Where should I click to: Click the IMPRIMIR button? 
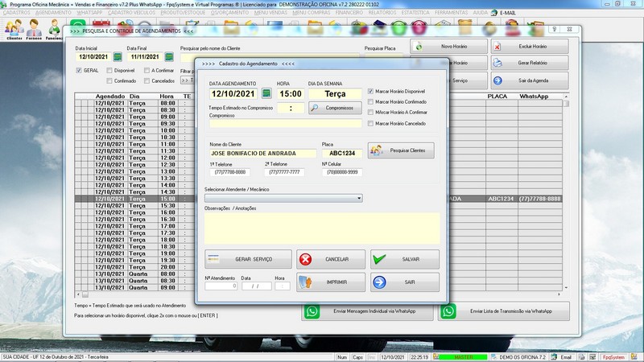coord(331,282)
